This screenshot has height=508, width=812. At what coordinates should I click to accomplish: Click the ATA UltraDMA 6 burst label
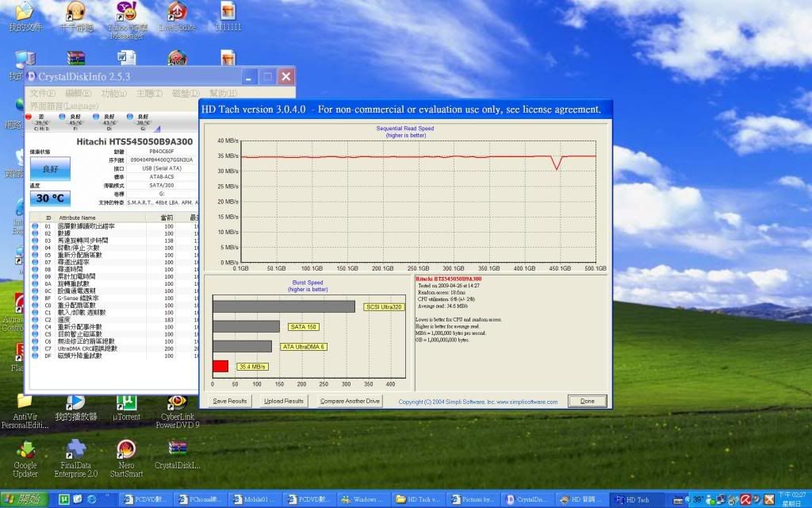point(304,347)
